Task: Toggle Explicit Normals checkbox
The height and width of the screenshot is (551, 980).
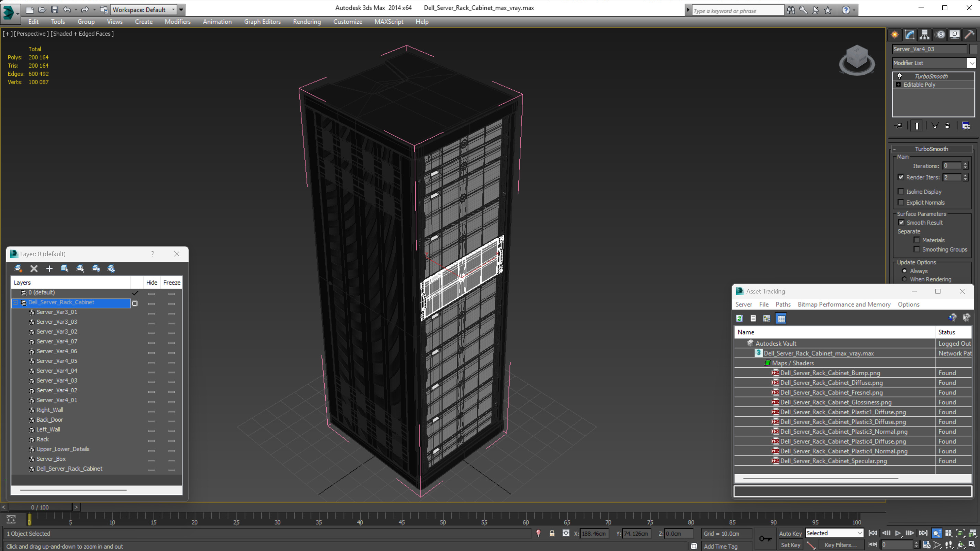Action: 901,203
